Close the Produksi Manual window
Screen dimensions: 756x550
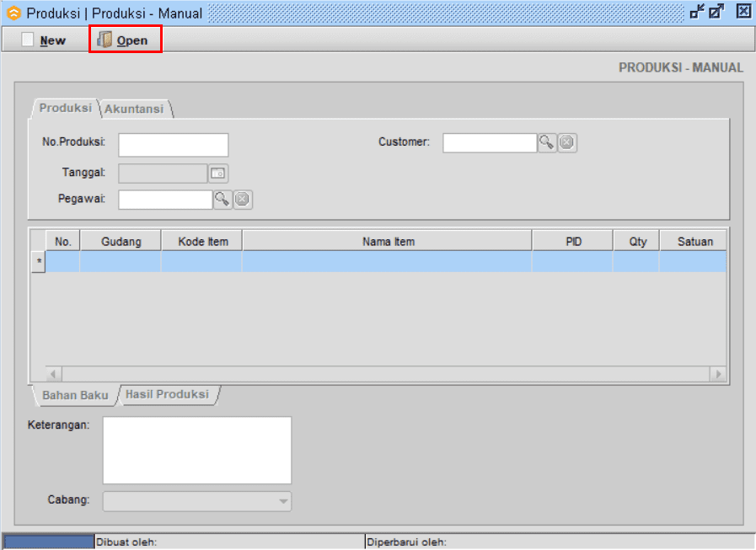point(743,11)
